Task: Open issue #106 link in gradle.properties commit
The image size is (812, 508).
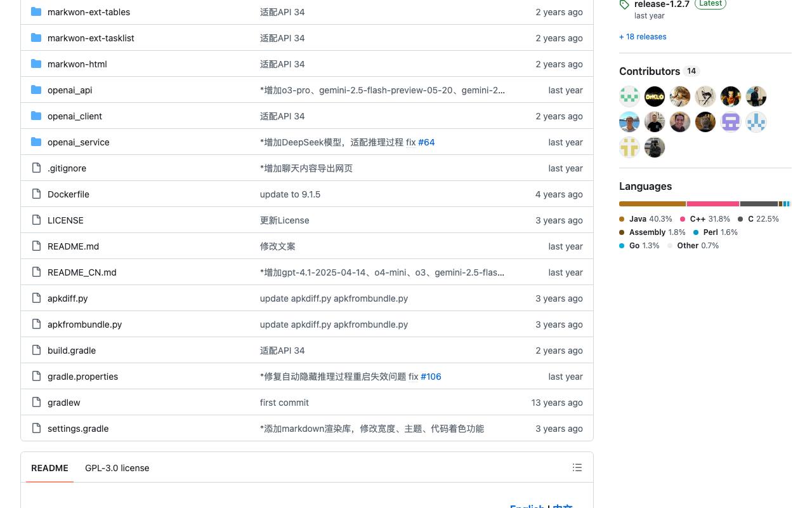Action: (x=431, y=377)
